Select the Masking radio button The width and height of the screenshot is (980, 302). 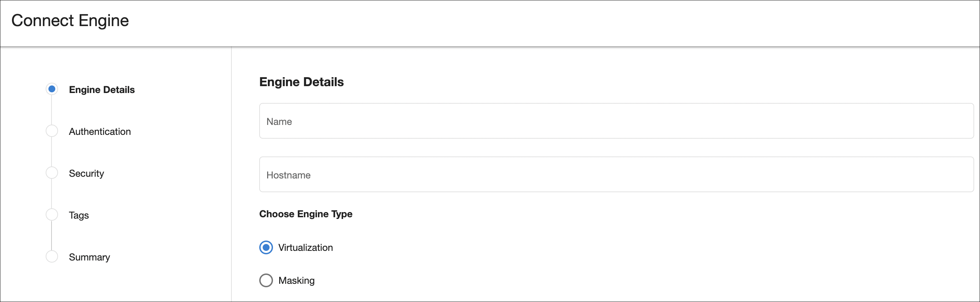(x=266, y=280)
